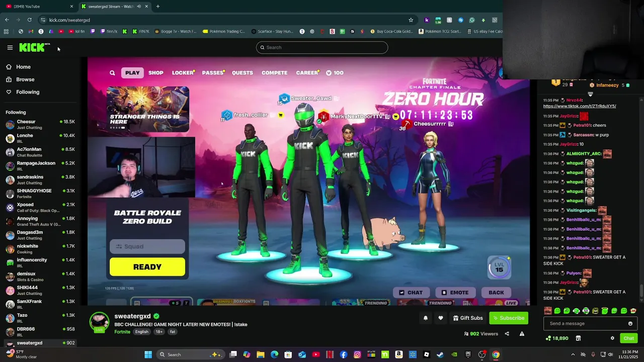
Task: Click the sweatergxd streamer avatar
Action: click(x=99, y=322)
